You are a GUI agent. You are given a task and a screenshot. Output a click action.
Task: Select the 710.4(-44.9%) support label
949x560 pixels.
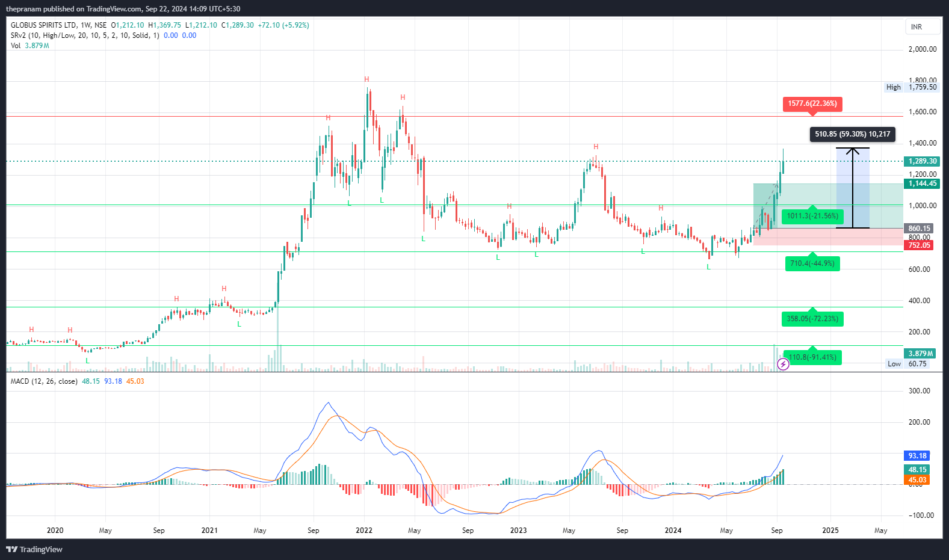[812, 263]
